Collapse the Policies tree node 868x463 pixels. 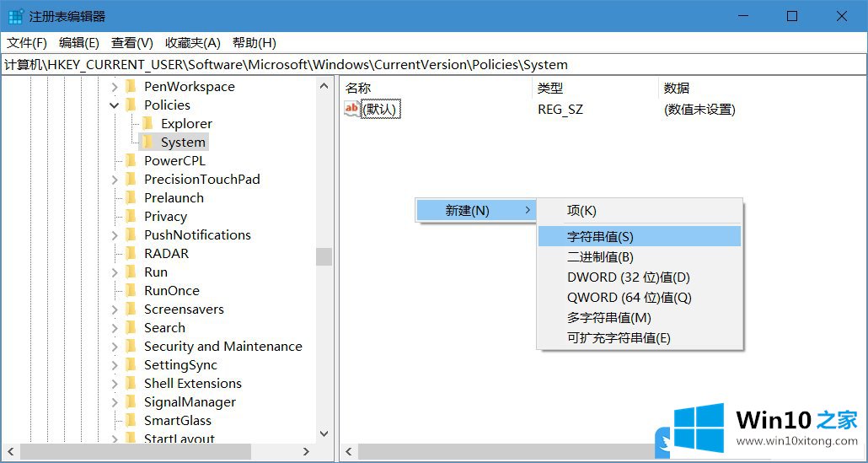[x=115, y=105]
